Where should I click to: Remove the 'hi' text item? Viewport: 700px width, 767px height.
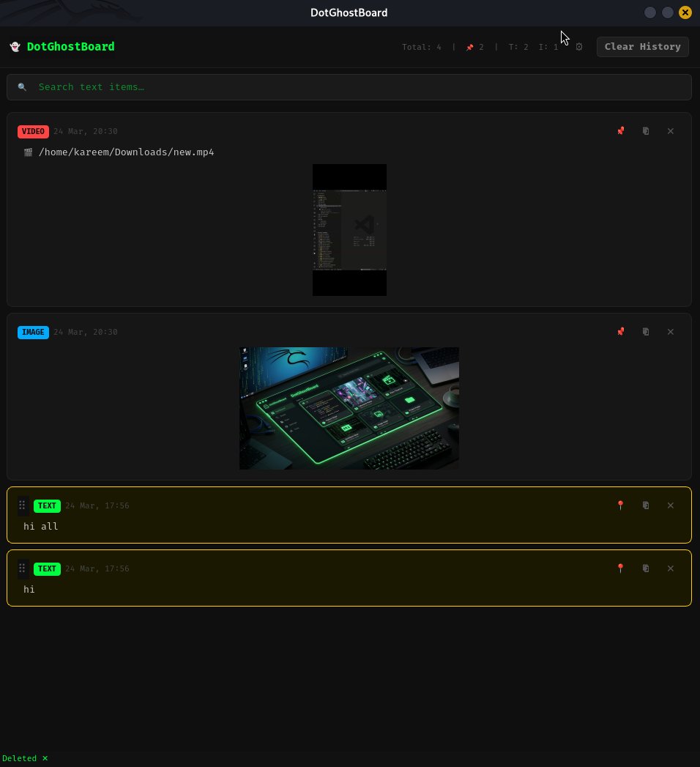[671, 568]
